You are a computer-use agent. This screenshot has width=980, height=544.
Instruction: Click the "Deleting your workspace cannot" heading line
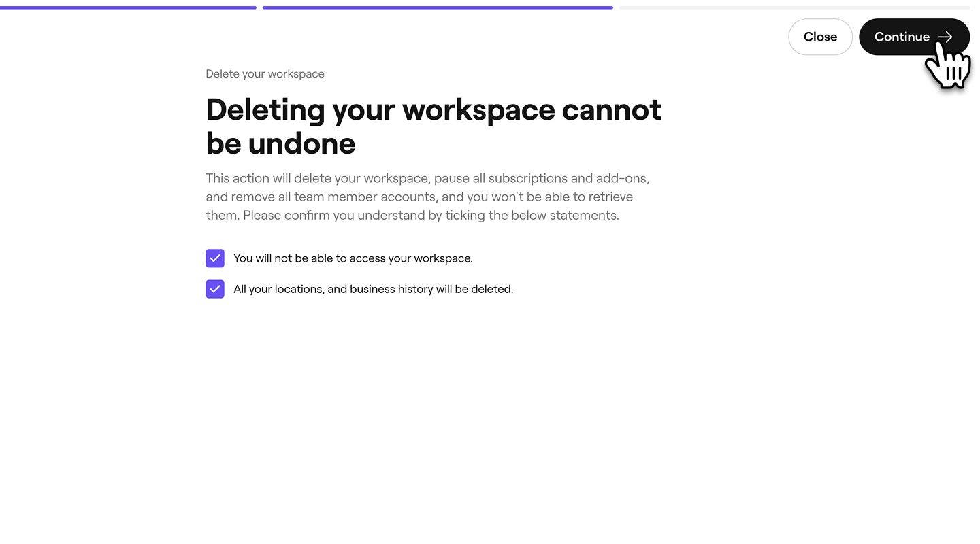tap(433, 109)
